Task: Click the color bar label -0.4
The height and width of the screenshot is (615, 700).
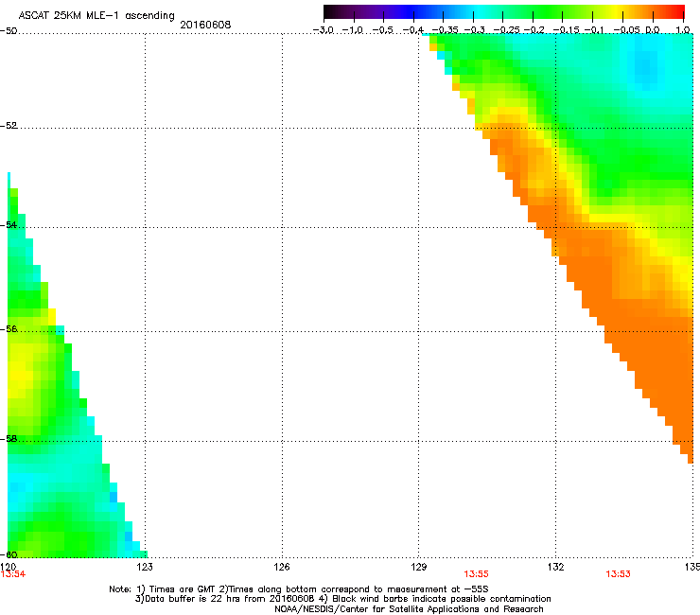Action: (x=413, y=30)
